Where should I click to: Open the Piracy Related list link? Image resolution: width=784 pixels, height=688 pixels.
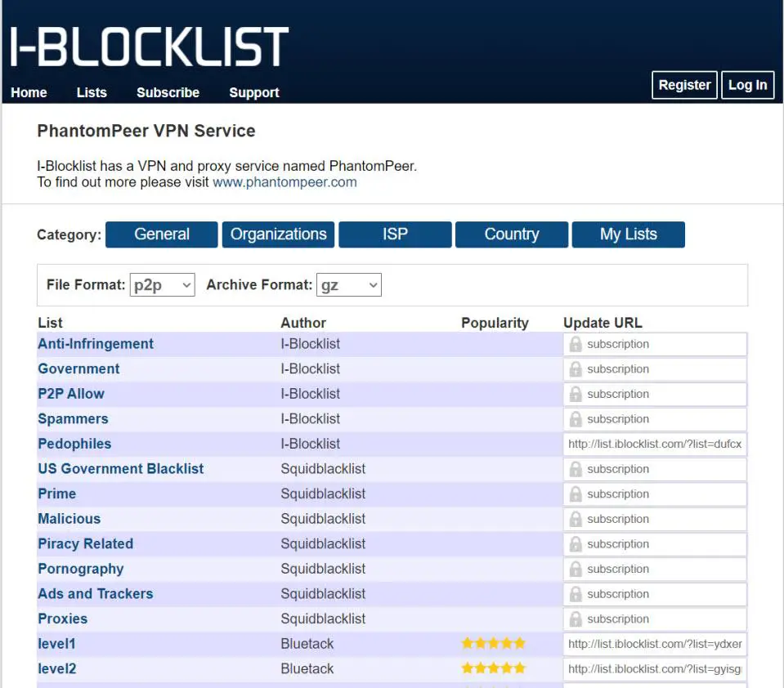pos(85,544)
